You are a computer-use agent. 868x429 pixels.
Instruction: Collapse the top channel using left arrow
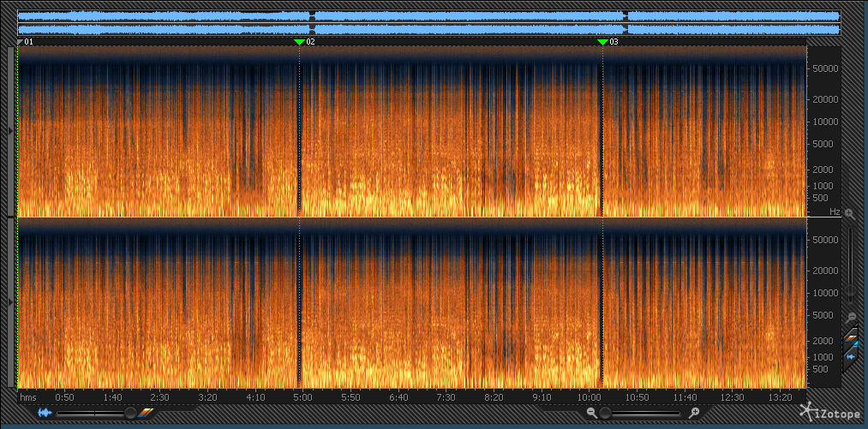(x=10, y=130)
